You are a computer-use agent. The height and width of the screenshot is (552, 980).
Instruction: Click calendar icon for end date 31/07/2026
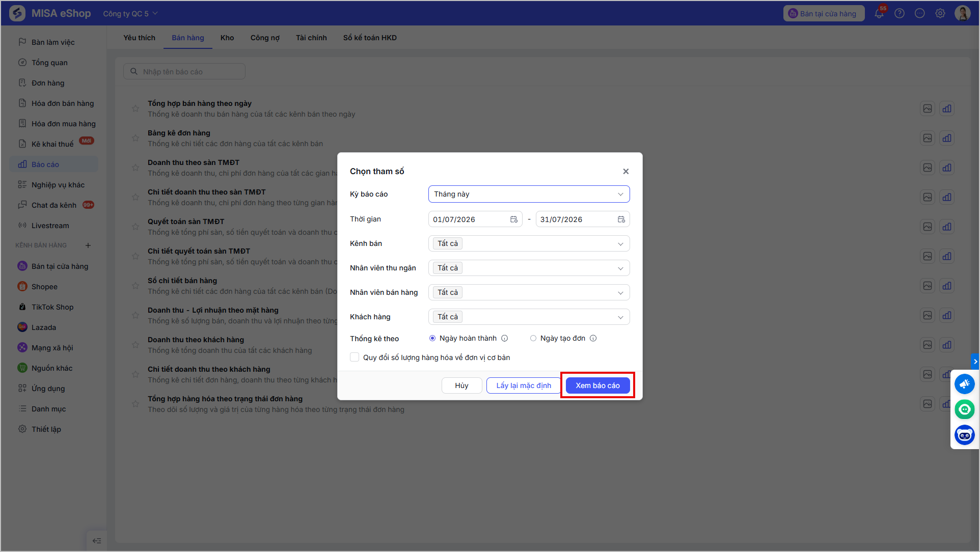coord(621,219)
